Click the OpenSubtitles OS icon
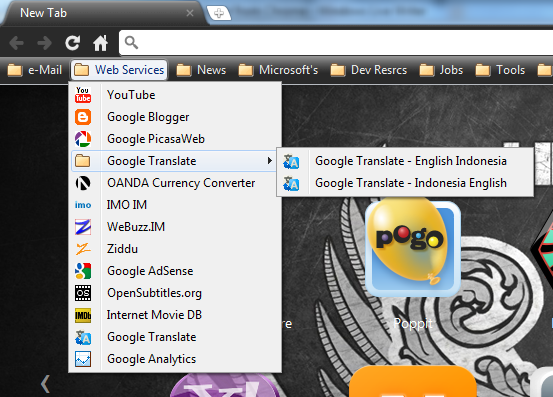This screenshot has height=397, width=553. pyautogui.click(x=83, y=293)
